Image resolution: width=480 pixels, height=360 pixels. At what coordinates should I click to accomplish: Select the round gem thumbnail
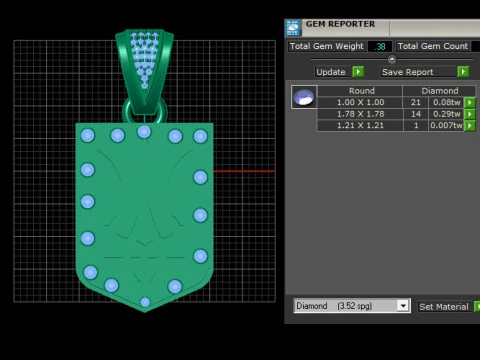pyautogui.click(x=304, y=97)
